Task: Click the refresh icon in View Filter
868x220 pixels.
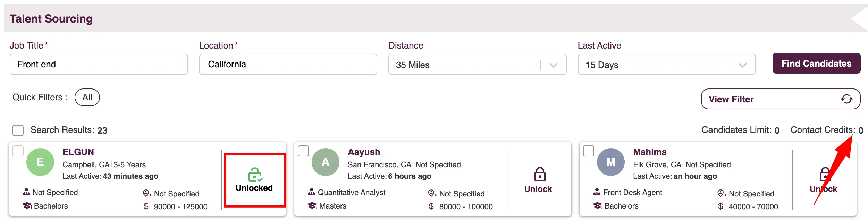Action: tap(846, 99)
